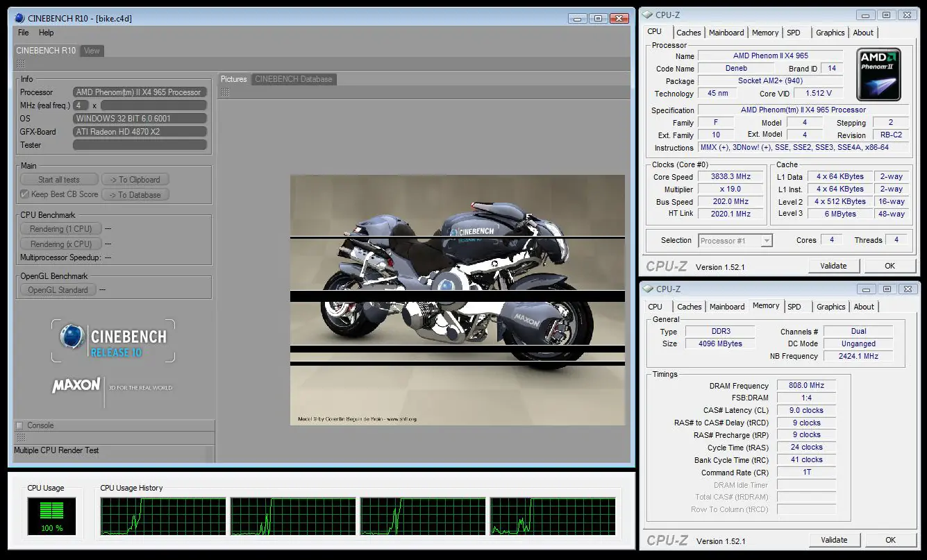The width and height of the screenshot is (927, 560).
Task: Open the Help menu in CINEBENCH
Action: 46,33
